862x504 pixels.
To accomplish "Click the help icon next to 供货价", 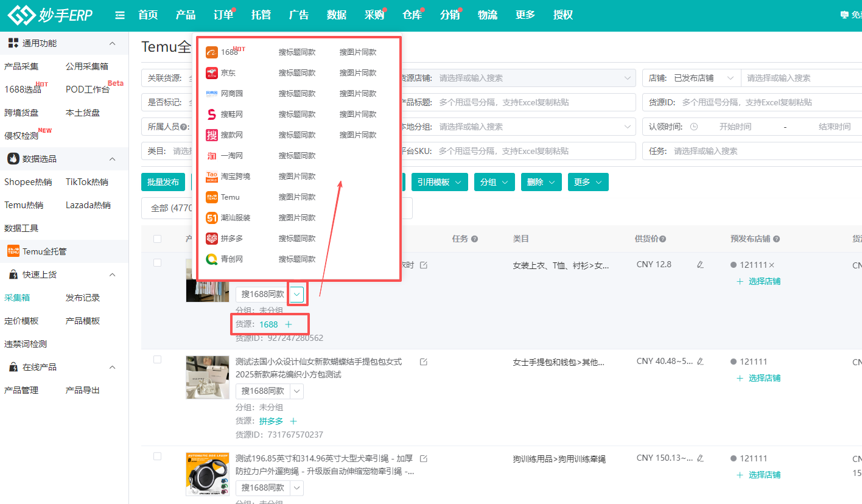I will click(x=663, y=239).
